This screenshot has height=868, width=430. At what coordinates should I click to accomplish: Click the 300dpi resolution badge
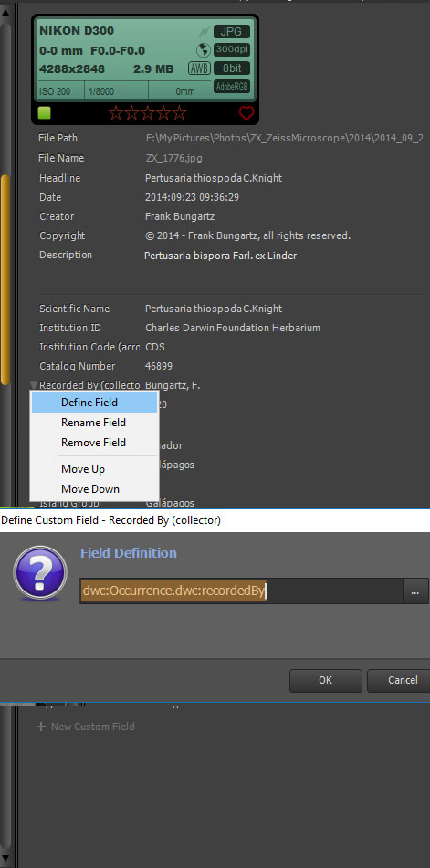[x=231, y=50]
